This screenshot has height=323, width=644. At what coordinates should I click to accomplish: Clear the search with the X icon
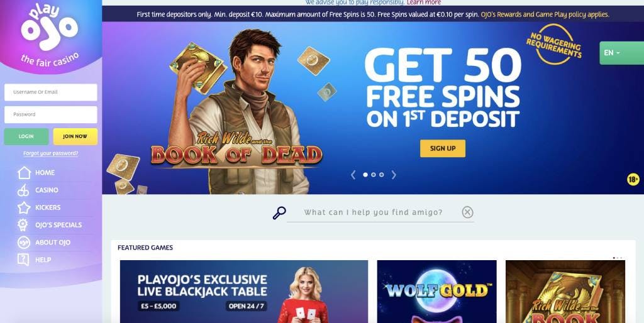(x=467, y=212)
